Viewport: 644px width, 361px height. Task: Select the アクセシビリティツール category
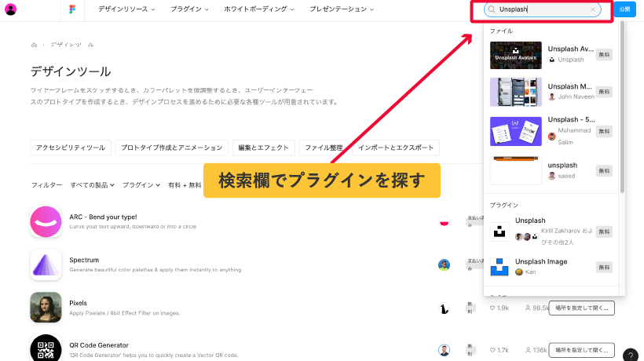pyautogui.click(x=71, y=148)
